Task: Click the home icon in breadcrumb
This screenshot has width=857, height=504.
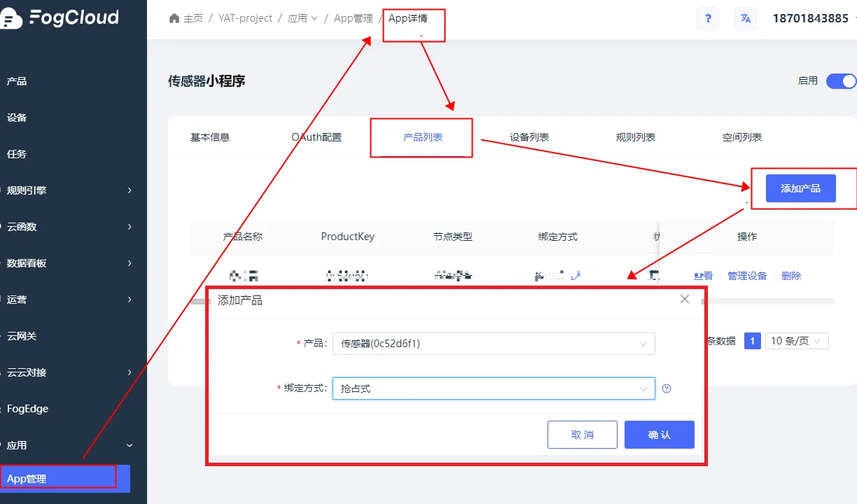Action: 174,18
